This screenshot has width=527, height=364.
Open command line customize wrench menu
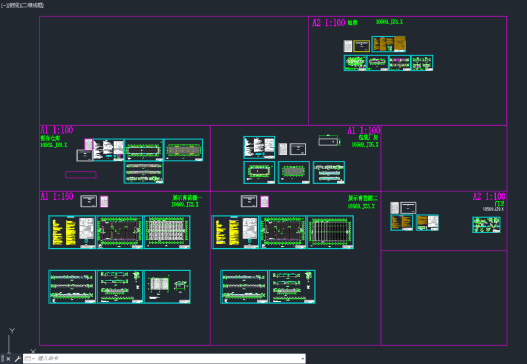pos(17,359)
